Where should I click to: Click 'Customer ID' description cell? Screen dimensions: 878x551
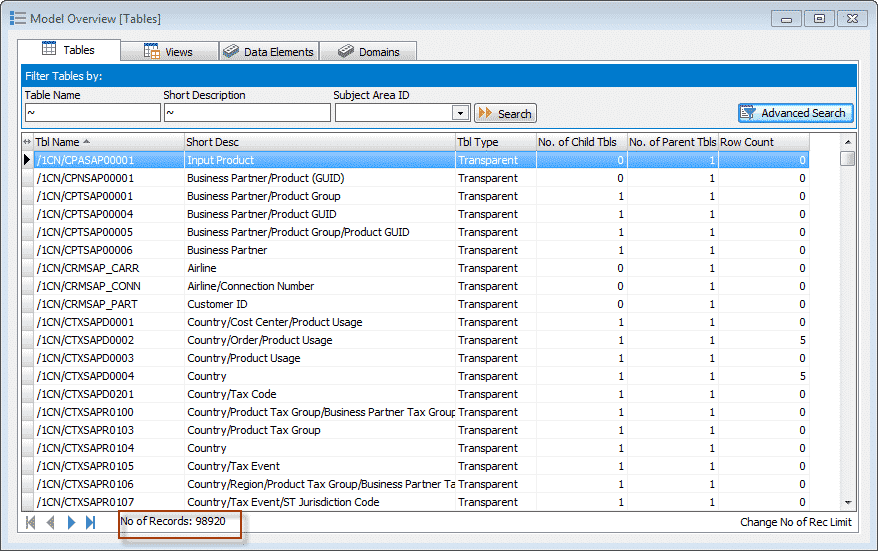(x=320, y=304)
